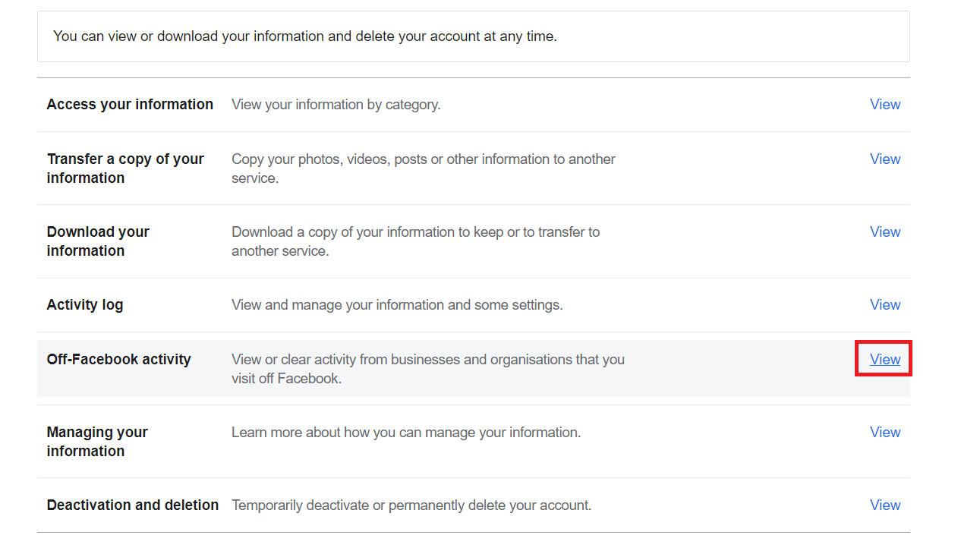Image resolution: width=980 pixels, height=551 pixels.
Task: Click the 'You can view or download' notice text
Action: (x=305, y=36)
